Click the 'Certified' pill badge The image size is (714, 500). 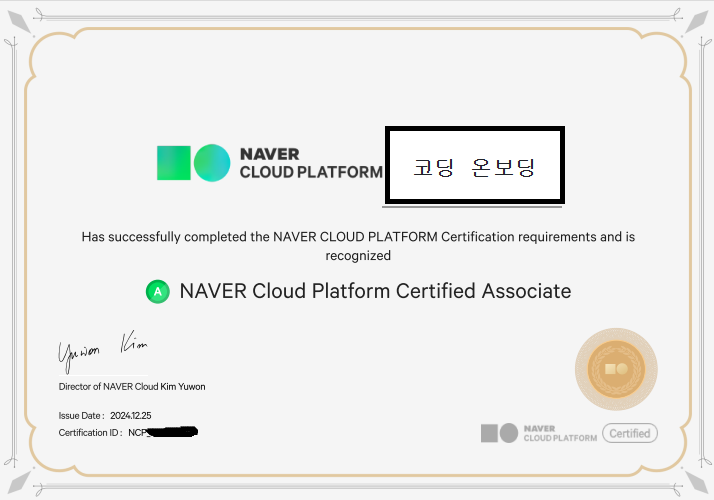(630, 433)
